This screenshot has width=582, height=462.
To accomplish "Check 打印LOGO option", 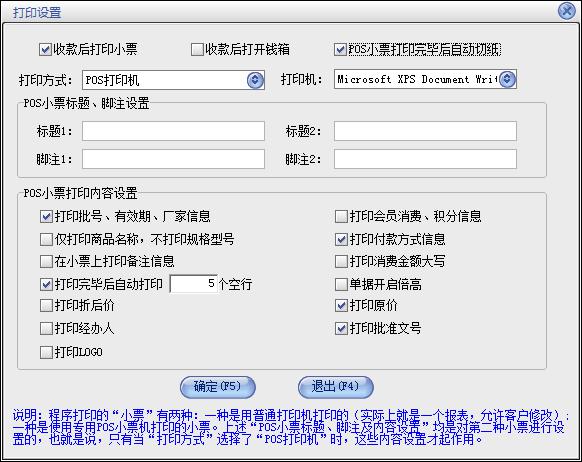I will coord(46,352).
